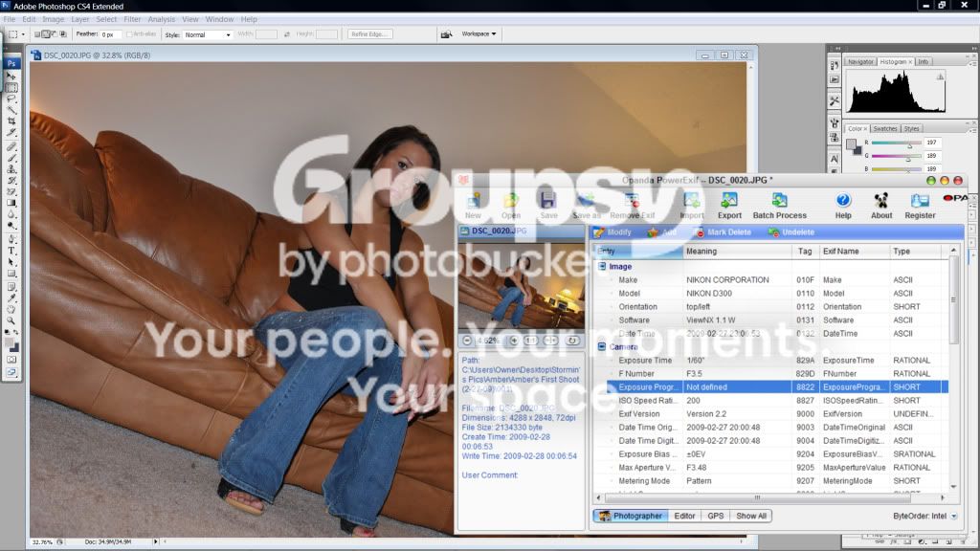Select the Exposure Program row
The image size is (980, 551).
(777, 387)
